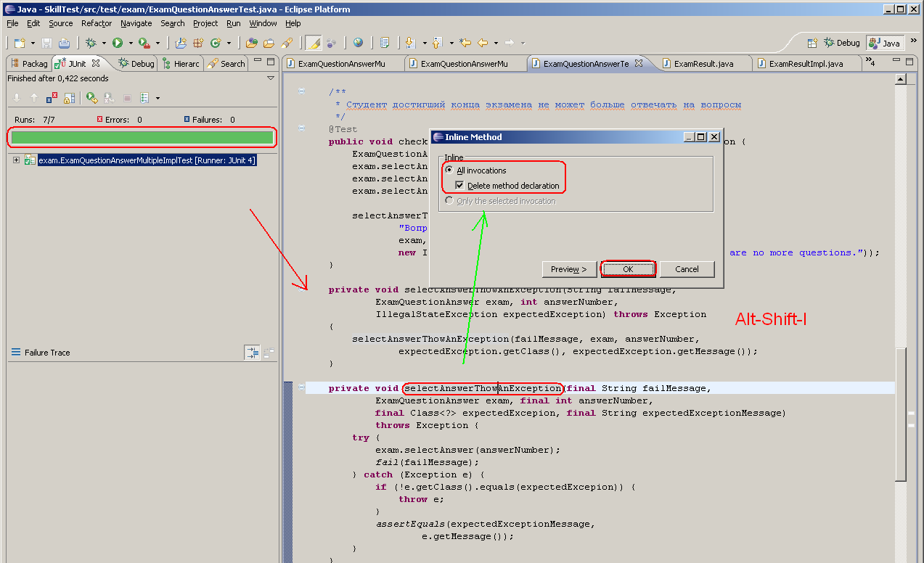Expand the exam.ExamQuestionAnswerMultipleImplTest tree node
This screenshot has width=924, height=563.
pyautogui.click(x=16, y=159)
